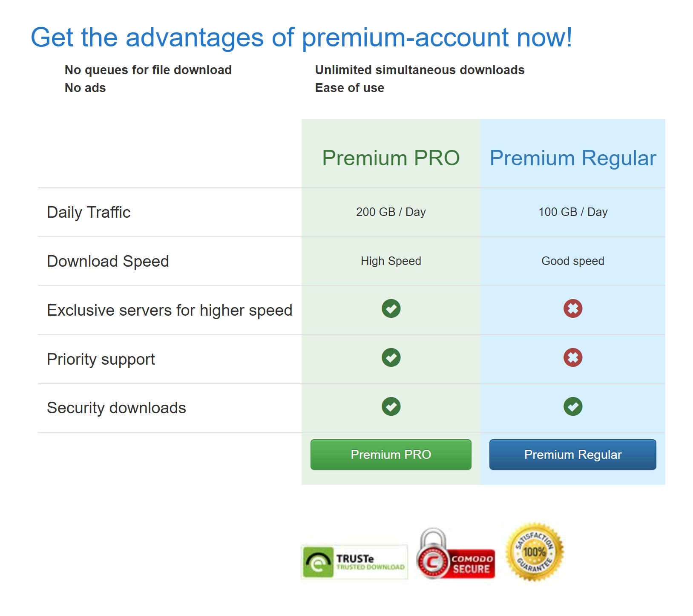Click the TRUSTe trusted download badge
693x616 pixels.
coord(354,562)
